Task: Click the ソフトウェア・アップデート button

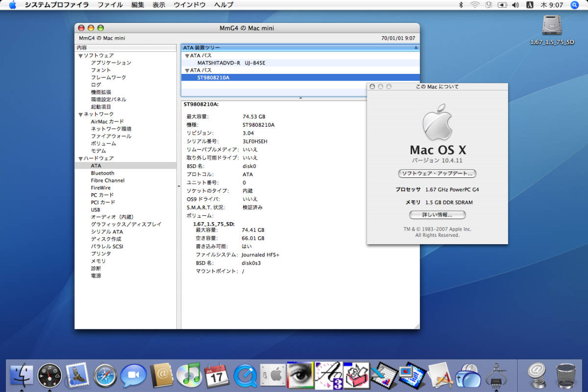Action: pos(437,174)
